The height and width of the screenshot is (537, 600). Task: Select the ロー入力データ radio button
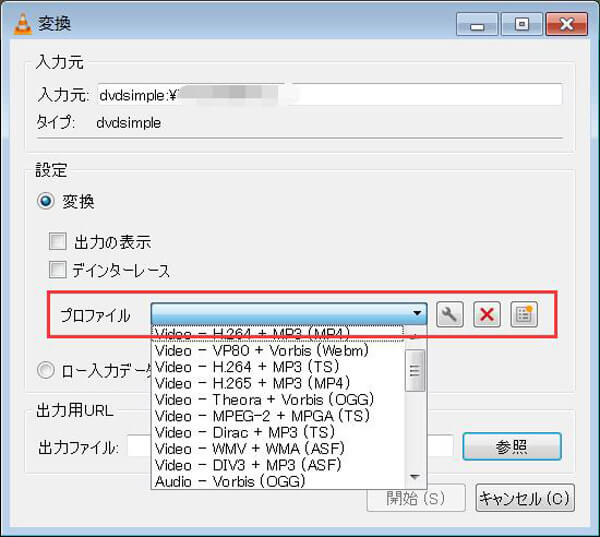pyautogui.click(x=46, y=371)
